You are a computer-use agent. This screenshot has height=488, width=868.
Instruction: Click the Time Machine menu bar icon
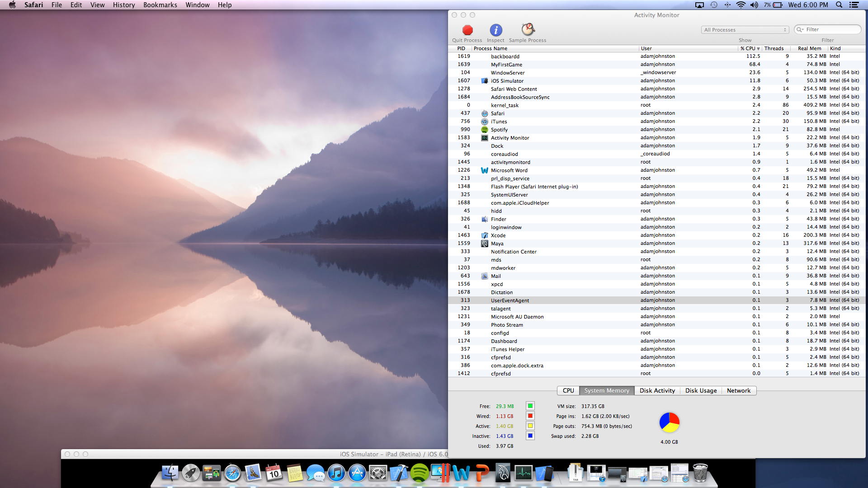(714, 5)
